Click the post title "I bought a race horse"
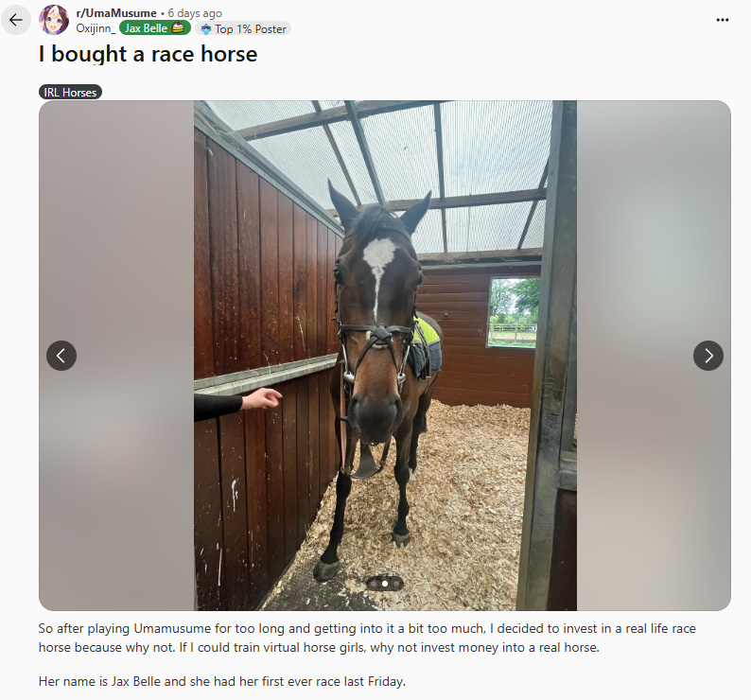751x700 pixels. coord(148,54)
